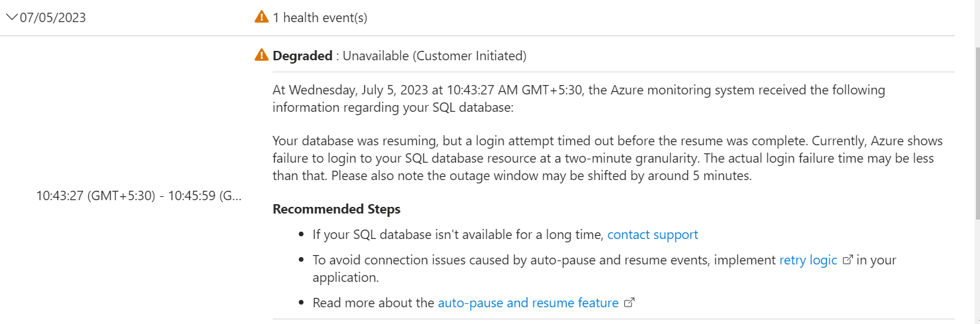Click the 1 health event(s) summary text

point(320,18)
